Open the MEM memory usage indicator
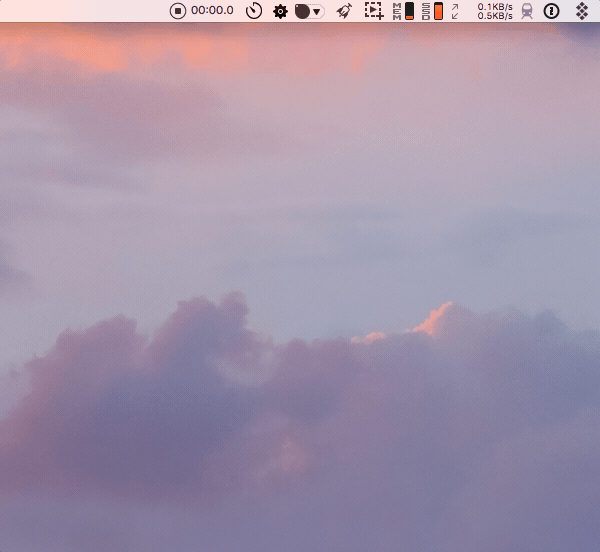The image size is (600, 552). 404,11
